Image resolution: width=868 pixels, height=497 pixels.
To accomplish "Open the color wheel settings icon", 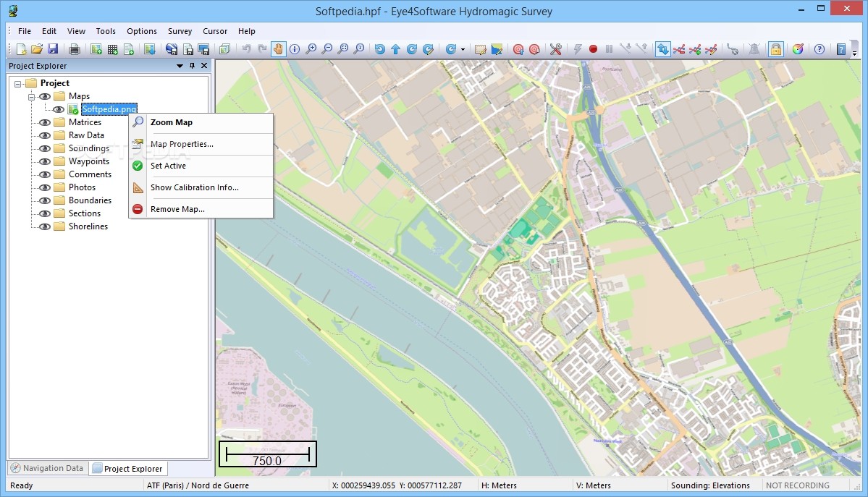I will point(798,49).
